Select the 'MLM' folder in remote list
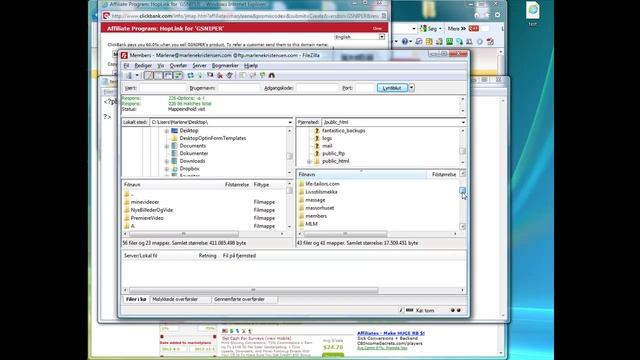 pyautogui.click(x=311, y=224)
